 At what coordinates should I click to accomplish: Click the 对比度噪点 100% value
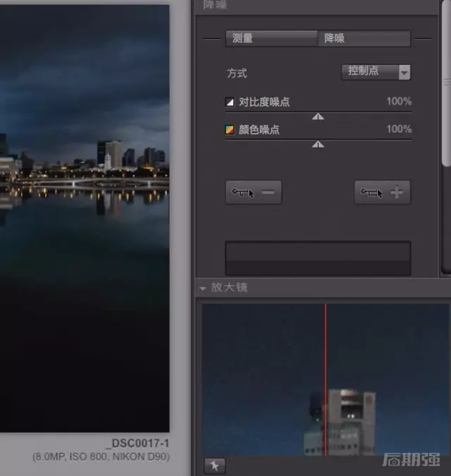point(399,102)
